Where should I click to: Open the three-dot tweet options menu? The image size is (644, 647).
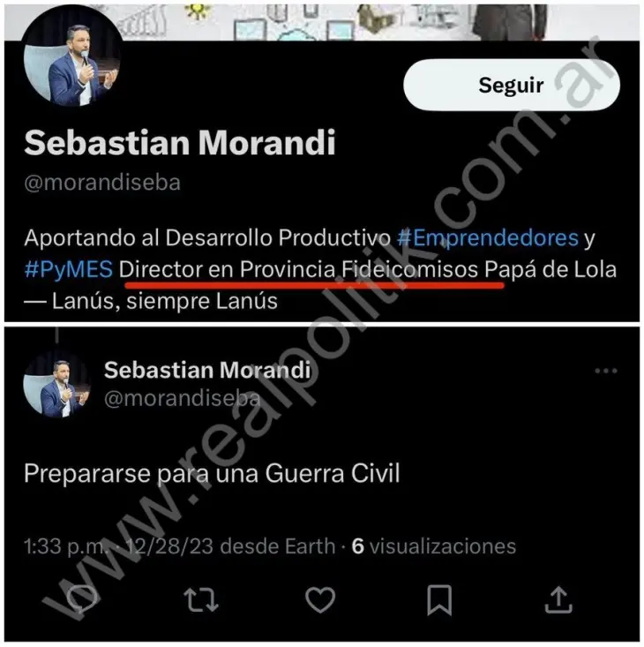point(606,371)
